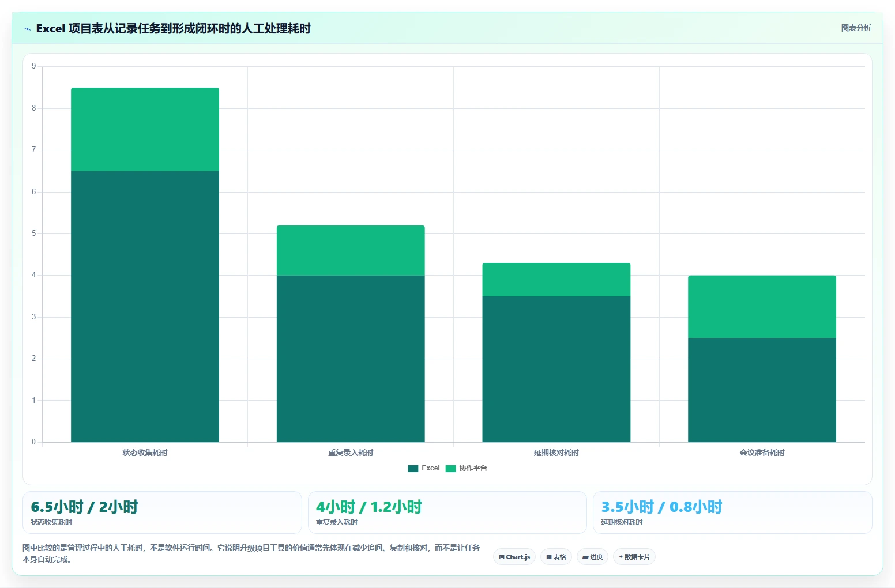Click the 状态收集耗时 caption in the stat card
The width and height of the screenshot is (895, 588).
coord(51,522)
